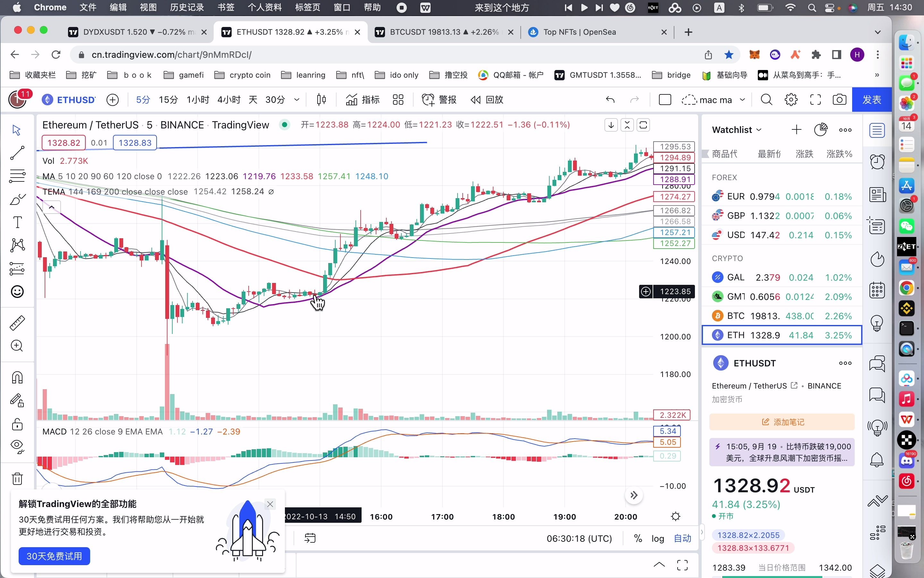
Task: Select the 15分 timeframe
Action: (168, 100)
